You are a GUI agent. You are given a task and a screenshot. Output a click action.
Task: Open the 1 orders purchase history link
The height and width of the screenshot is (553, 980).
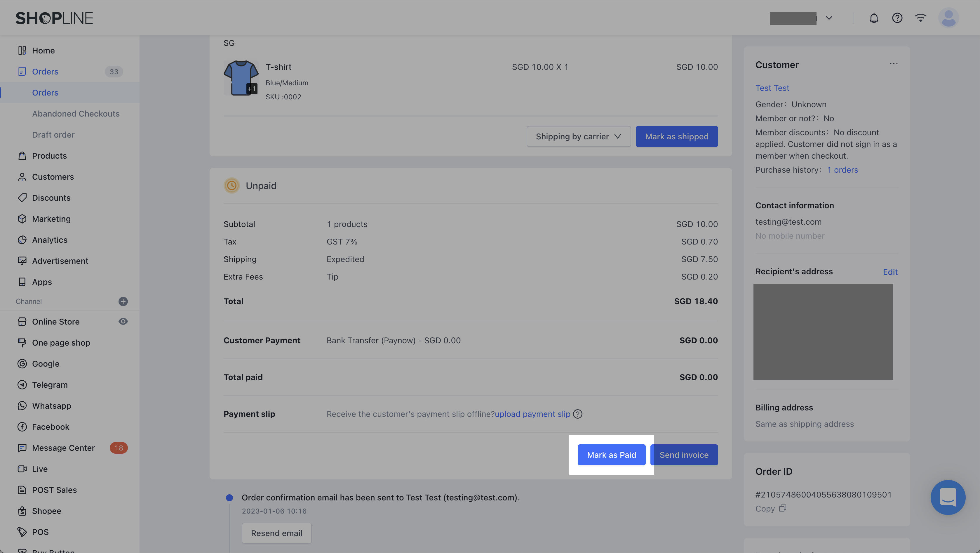pos(843,170)
